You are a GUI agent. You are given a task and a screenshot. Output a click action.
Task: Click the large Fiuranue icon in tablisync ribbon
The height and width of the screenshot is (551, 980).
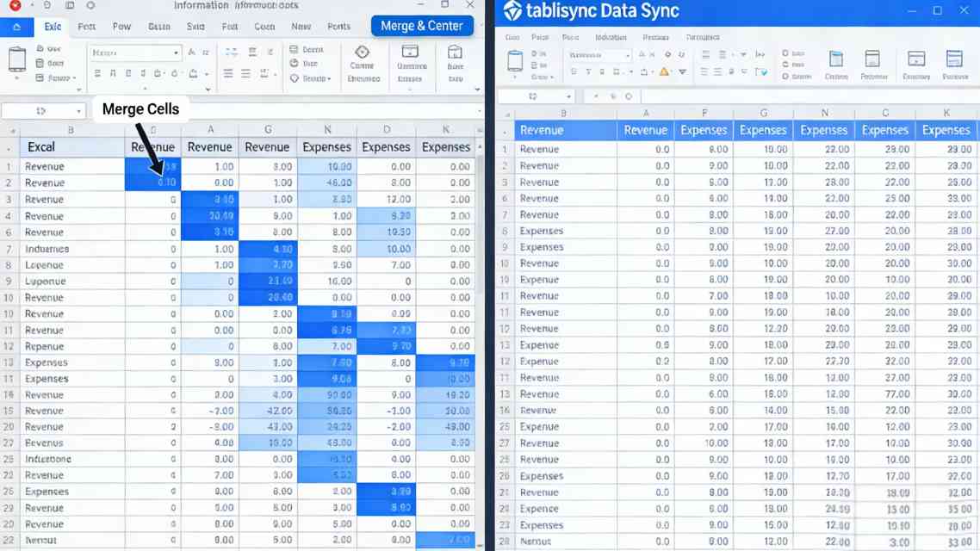coord(954,59)
